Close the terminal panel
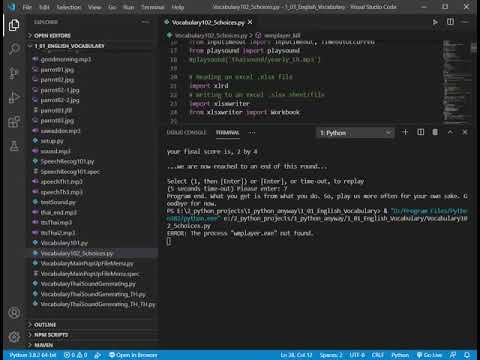The image size is (480, 360). point(465,132)
